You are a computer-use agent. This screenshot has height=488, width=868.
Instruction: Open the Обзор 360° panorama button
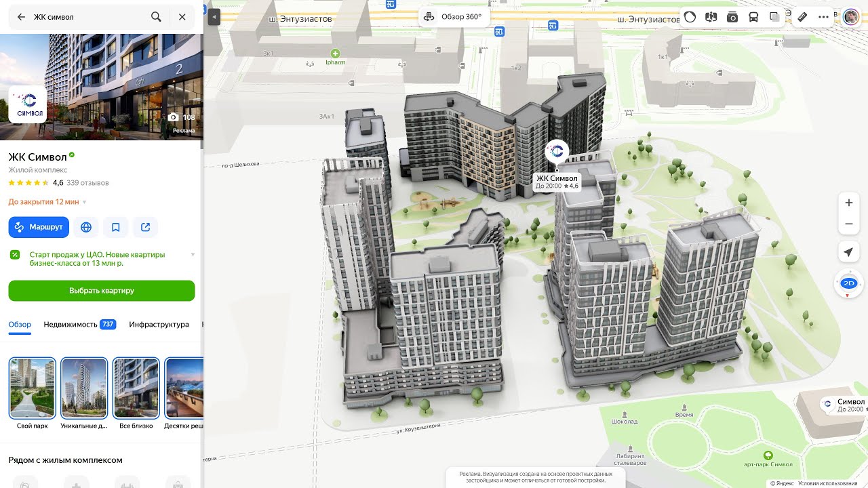(x=454, y=17)
